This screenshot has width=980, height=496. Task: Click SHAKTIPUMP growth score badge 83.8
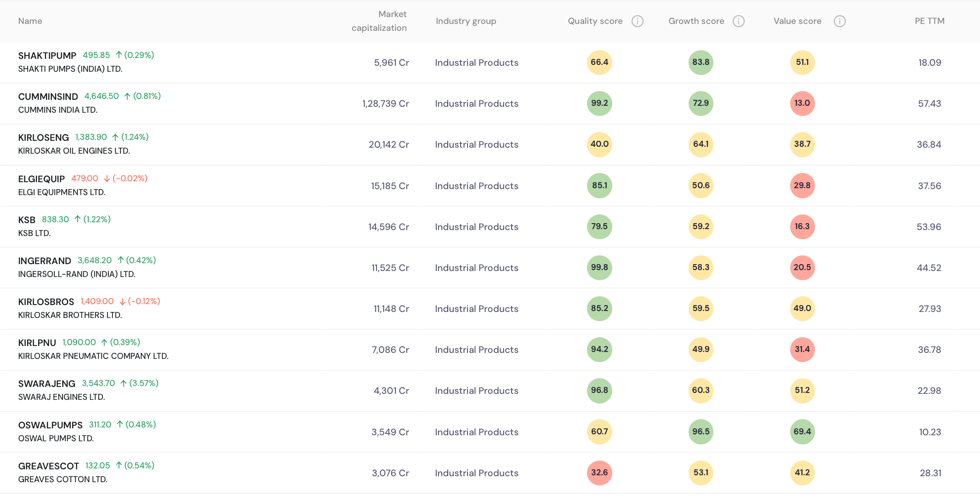701,62
